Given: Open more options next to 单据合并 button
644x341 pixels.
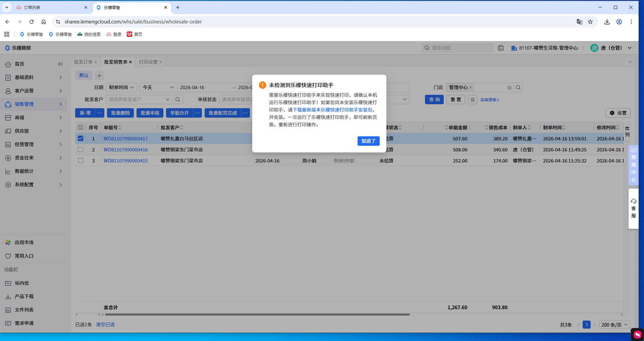Looking at the screenshot, I should [197, 113].
